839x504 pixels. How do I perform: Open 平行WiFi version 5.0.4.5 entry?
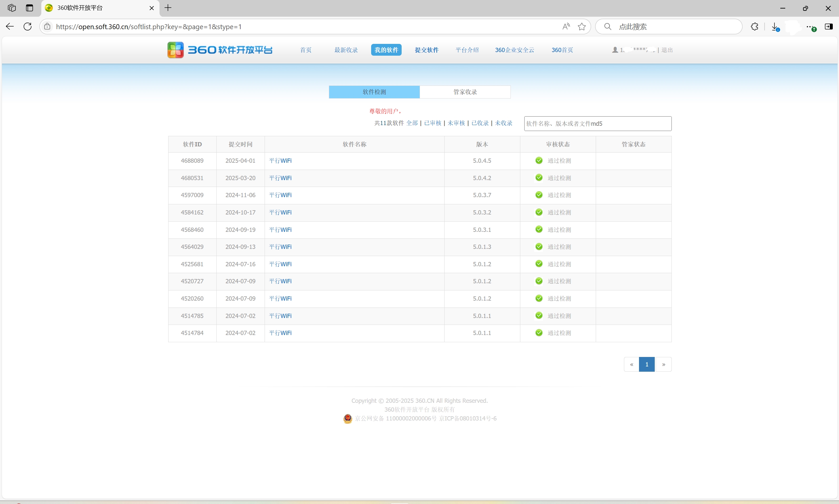tap(280, 161)
